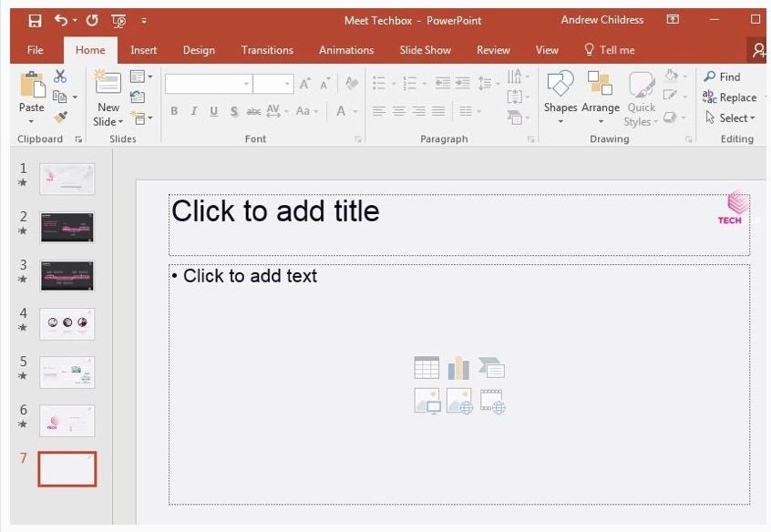Toggle italic formatting
771x532 pixels.
(194, 111)
